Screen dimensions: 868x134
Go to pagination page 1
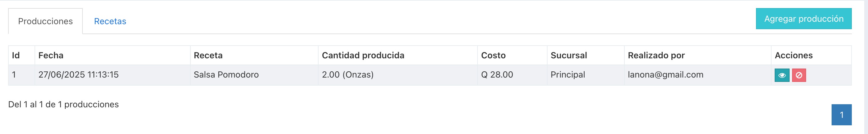coord(841,115)
